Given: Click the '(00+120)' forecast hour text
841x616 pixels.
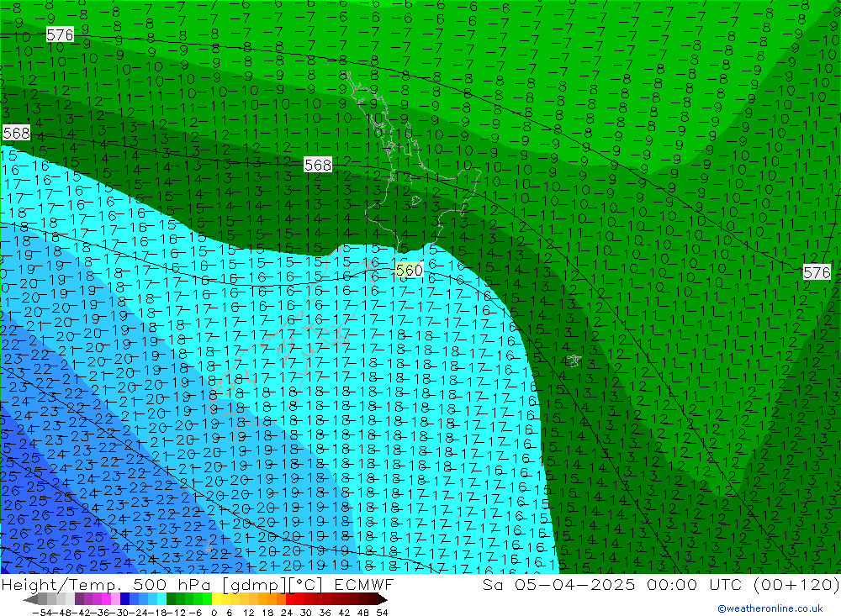Looking at the screenshot, I should click(x=796, y=584).
